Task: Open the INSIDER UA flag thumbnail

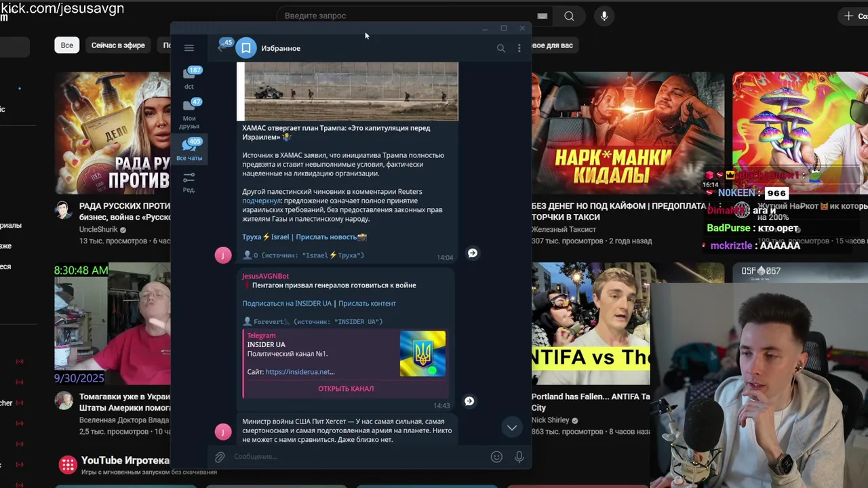Action: pos(422,353)
